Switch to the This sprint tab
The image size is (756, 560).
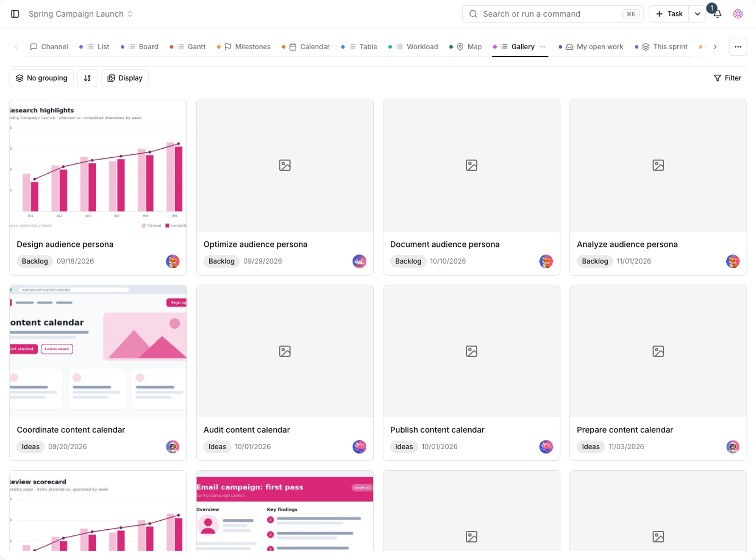coord(661,47)
